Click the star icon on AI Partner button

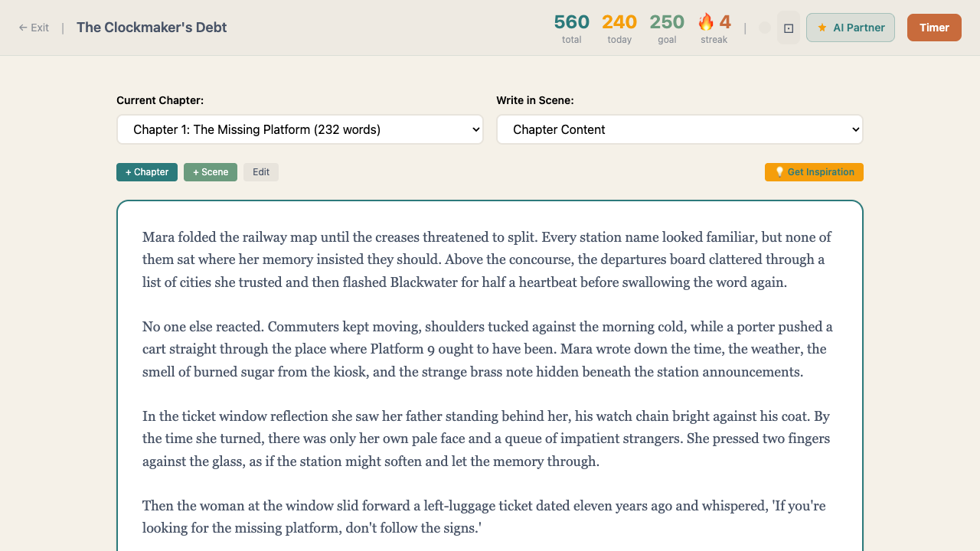(822, 28)
